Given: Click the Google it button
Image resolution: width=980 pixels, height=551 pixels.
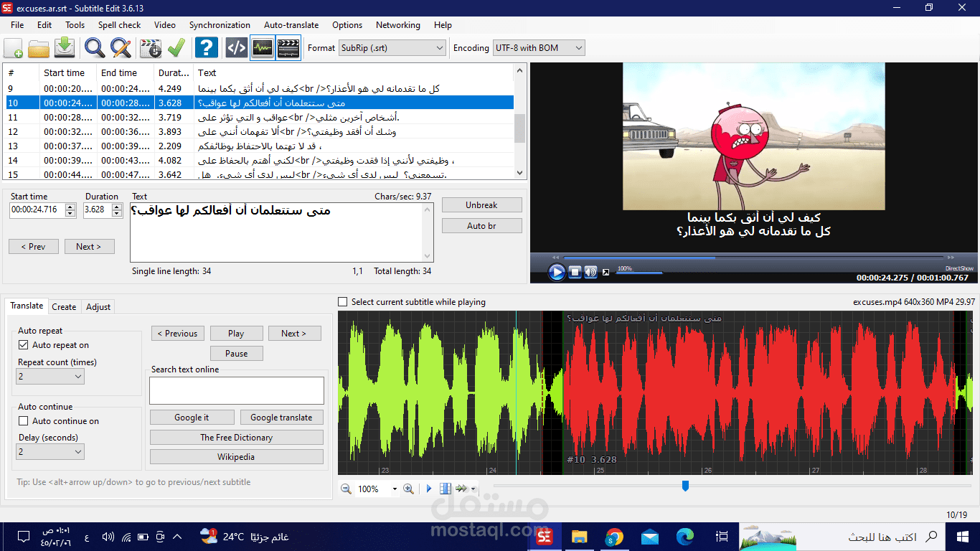Looking at the screenshot, I should [x=192, y=418].
